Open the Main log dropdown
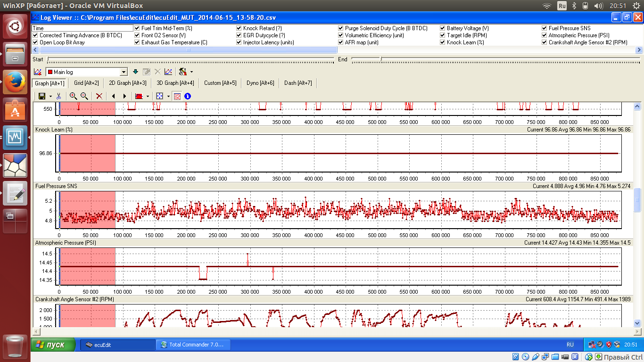The height and width of the screenshot is (362, 644). [124, 72]
